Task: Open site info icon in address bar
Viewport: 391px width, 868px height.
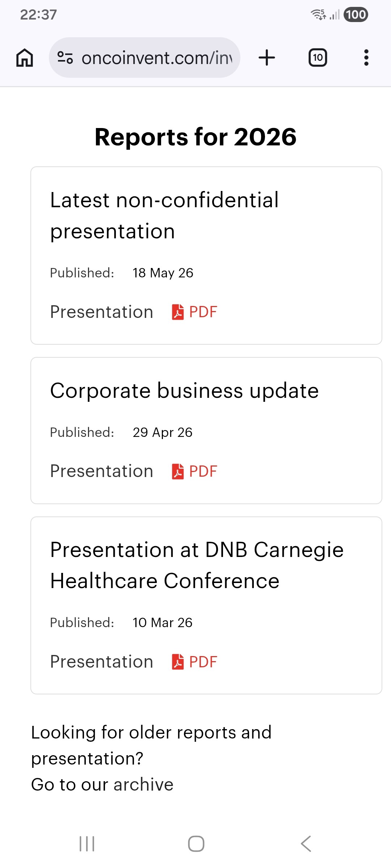Action: (65, 58)
